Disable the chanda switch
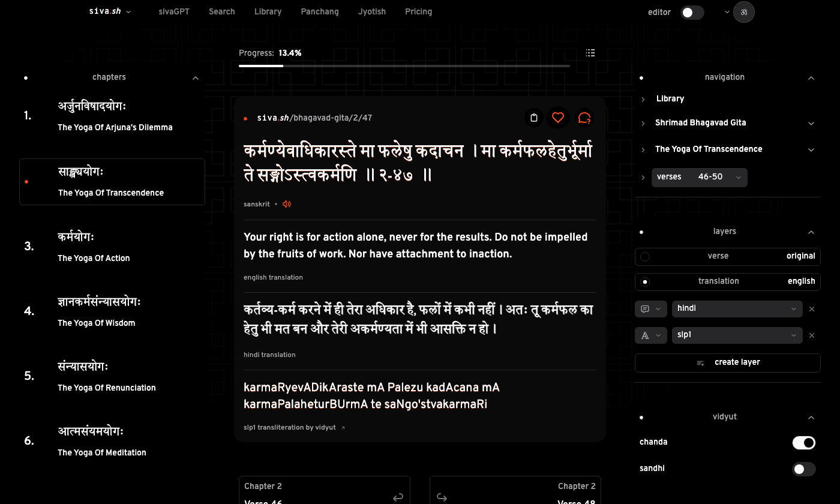Screen dimensions: 840x504 (804, 443)
